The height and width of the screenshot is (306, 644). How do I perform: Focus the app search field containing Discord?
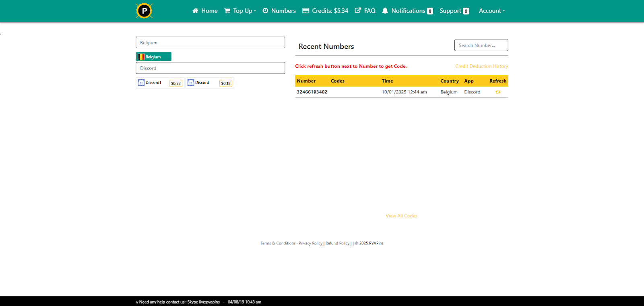(210, 68)
